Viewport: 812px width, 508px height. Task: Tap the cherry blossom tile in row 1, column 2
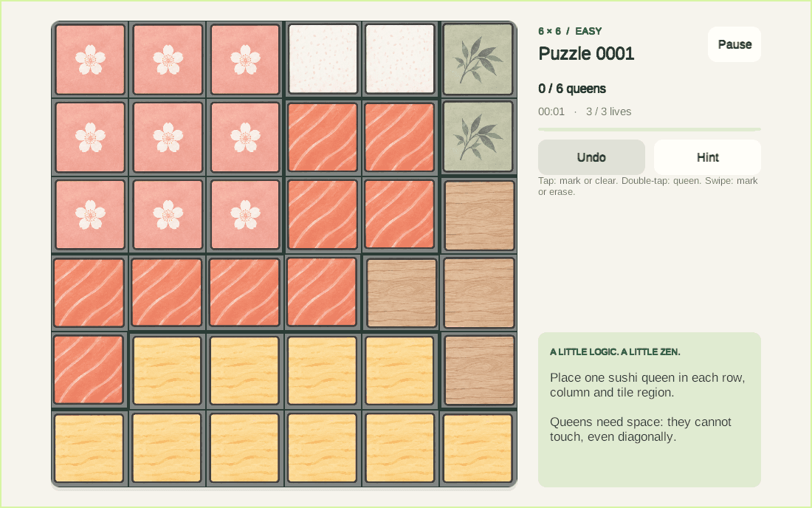[x=168, y=60]
